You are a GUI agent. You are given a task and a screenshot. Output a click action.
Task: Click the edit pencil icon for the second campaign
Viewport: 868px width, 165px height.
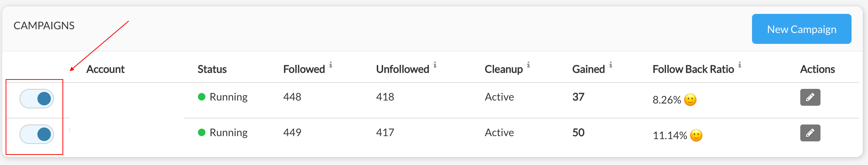pos(810,133)
